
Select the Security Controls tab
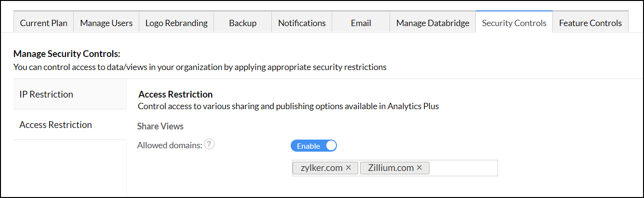pyautogui.click(x=514, y=23)
